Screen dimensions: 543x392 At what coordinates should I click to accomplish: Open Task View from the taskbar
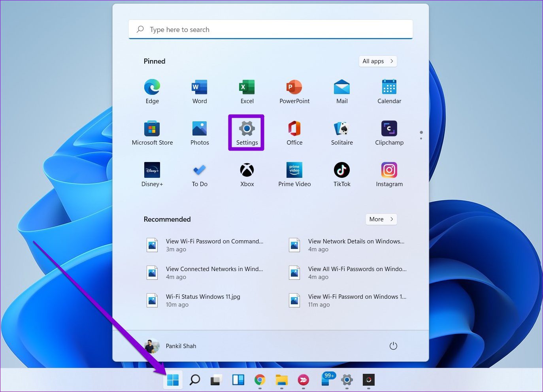[x=238, y=380]
